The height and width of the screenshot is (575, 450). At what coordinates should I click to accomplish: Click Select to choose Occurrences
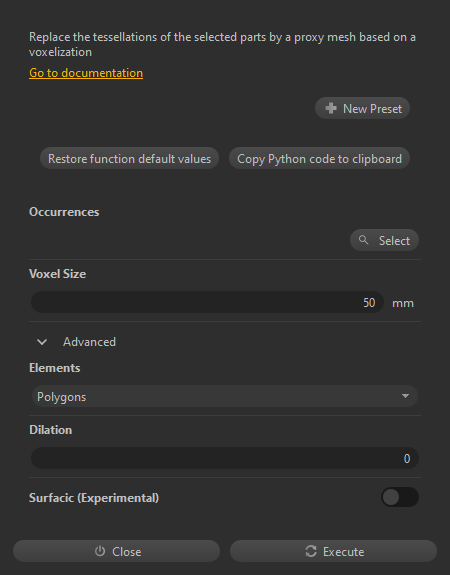(x=384, y=240)
